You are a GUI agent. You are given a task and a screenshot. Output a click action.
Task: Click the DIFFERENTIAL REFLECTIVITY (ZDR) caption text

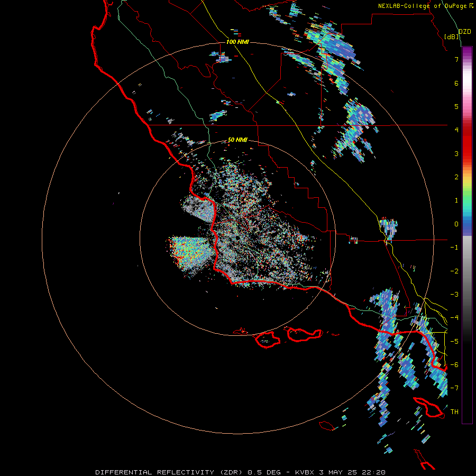[x=170, y=472]
